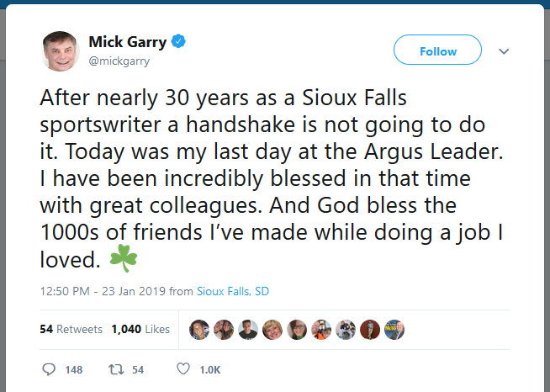Click the shamrock emoji in tweet
The width and height of the screenshot is (550, 392).
coord(124,259)
